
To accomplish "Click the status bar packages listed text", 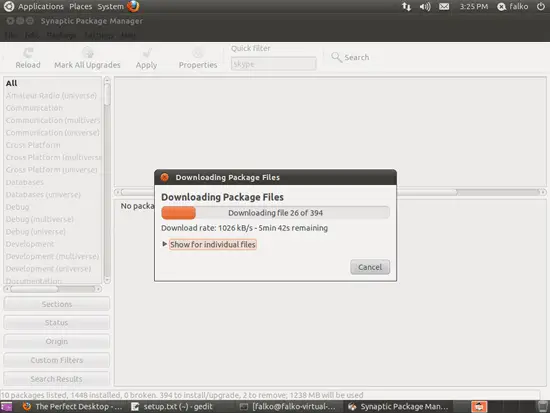I will click(182, 395).
